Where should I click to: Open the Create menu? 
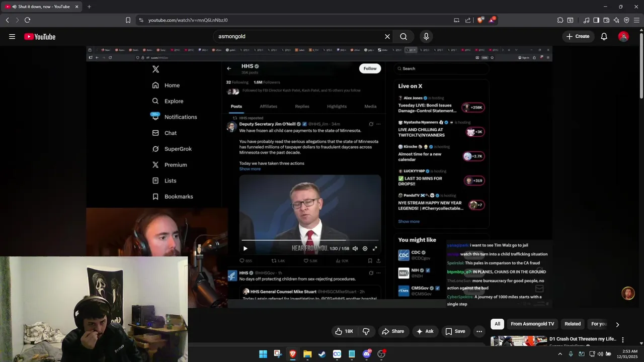click(x=578, y=36)
